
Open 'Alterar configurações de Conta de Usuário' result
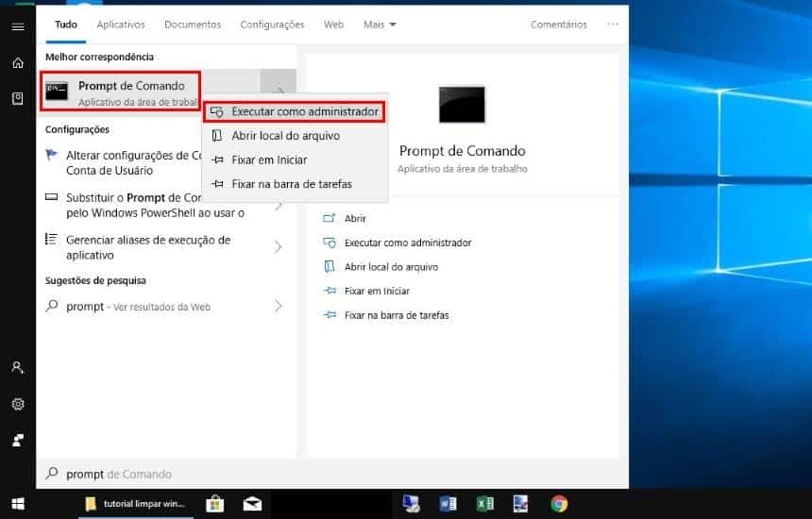122,163
